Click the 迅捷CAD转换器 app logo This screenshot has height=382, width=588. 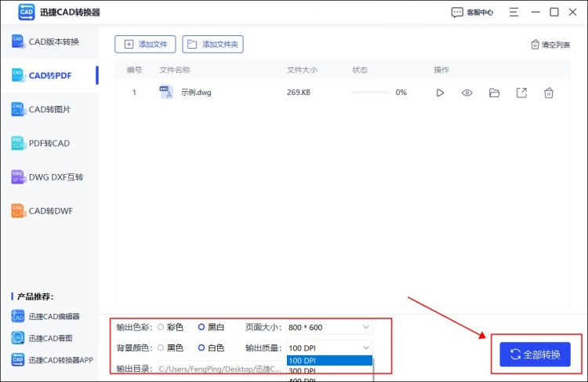click(x=26, y=12)
